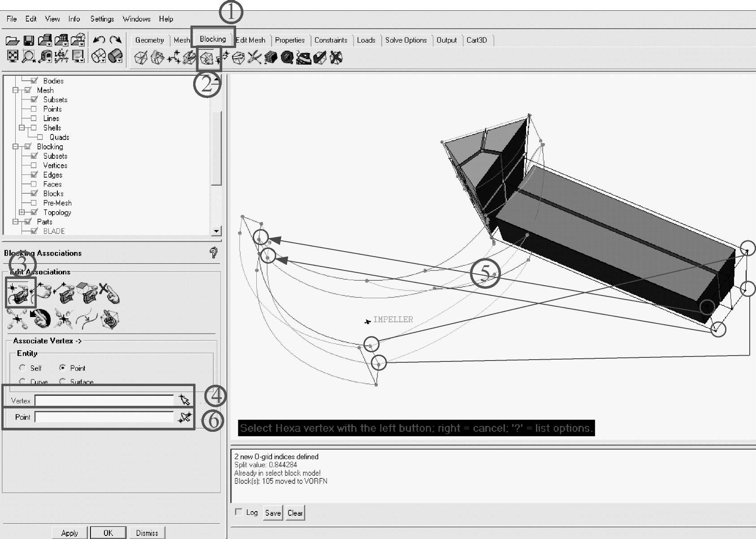The width and height of the screenshot is (756, 539).
Task: Select the Move Vertex tool
Action: tap(222, 58)
